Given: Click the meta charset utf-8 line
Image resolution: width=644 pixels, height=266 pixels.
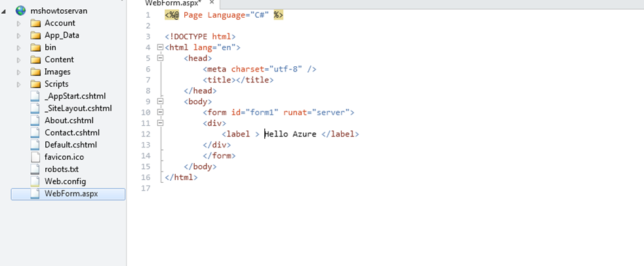Looking at the screenshot, I should (260, 69).
